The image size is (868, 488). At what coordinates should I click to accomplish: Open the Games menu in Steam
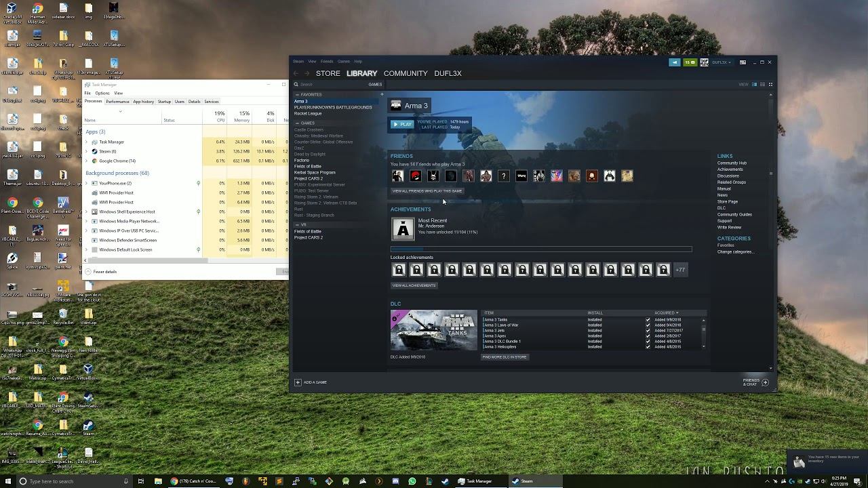tap(344, 62)
